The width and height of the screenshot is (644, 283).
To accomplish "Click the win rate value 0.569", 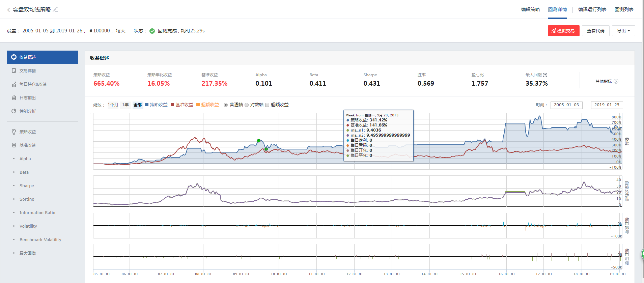I will [x=426, y=83].
